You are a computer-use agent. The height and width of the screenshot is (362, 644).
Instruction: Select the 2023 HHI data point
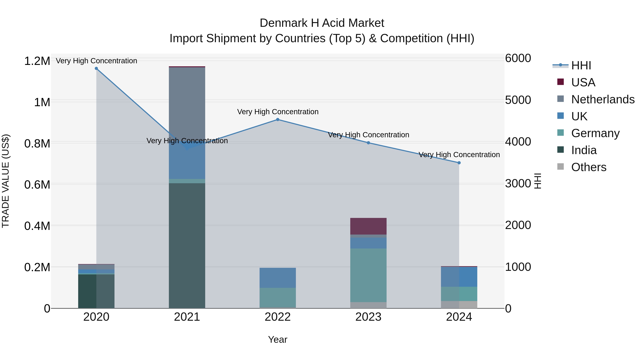(368, 143)
